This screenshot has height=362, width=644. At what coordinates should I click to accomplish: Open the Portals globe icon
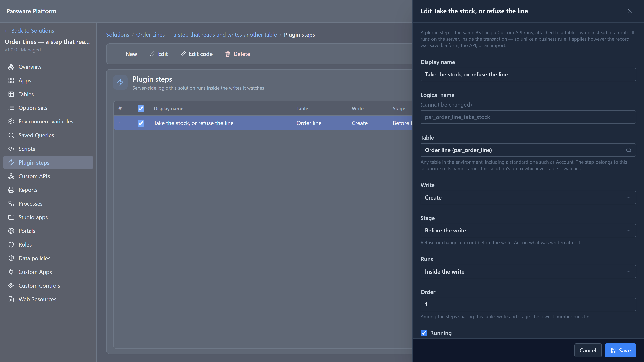[11, 231]
